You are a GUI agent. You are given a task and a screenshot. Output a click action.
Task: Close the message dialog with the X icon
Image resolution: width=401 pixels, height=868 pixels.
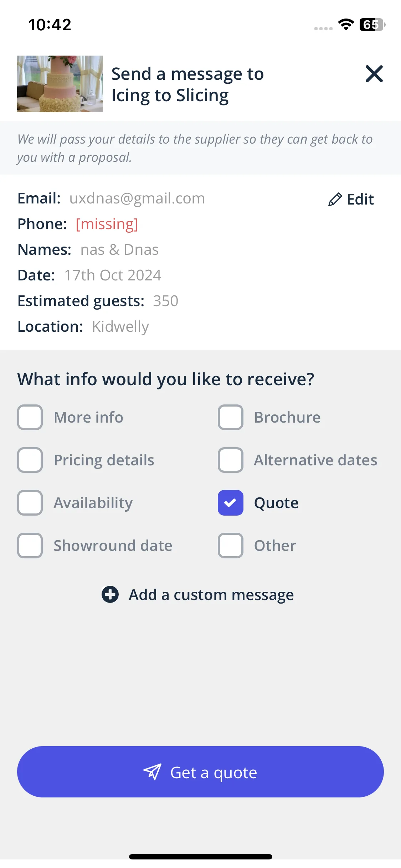coord(374,74)
